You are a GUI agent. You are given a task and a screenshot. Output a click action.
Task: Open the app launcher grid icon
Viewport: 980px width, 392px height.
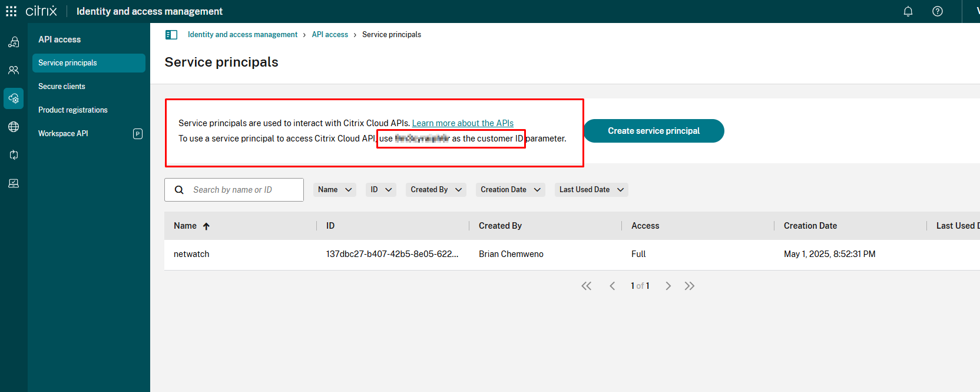11,11
